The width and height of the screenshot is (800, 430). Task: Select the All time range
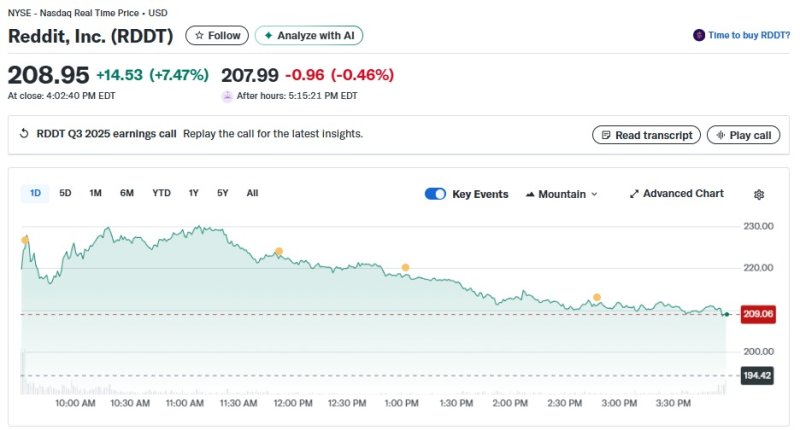(252, 193)
